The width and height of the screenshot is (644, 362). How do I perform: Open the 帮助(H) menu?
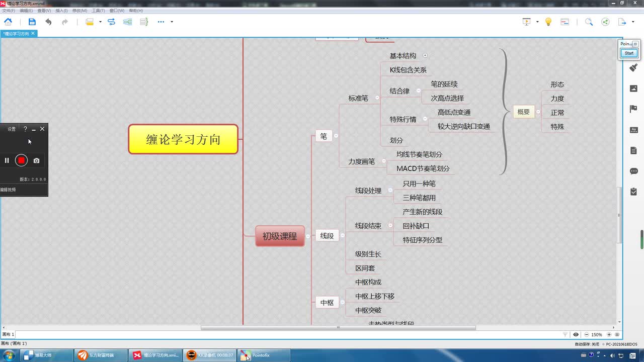[x=136, y=11]
